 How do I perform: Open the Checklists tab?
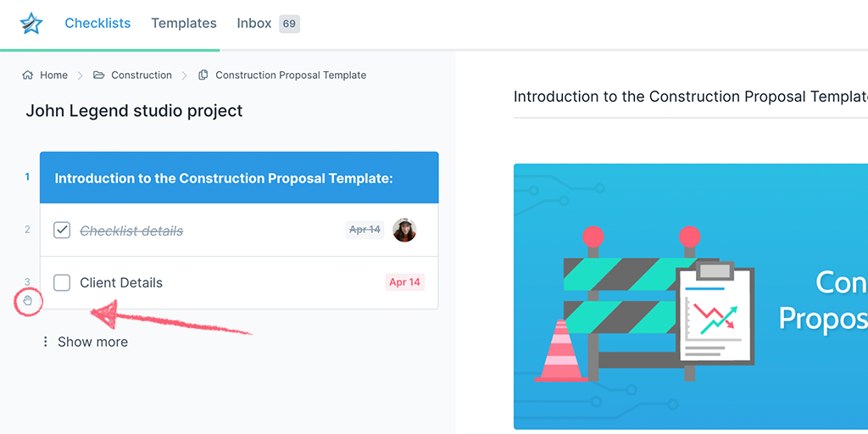pyautogui.click(x=97, y=23)
